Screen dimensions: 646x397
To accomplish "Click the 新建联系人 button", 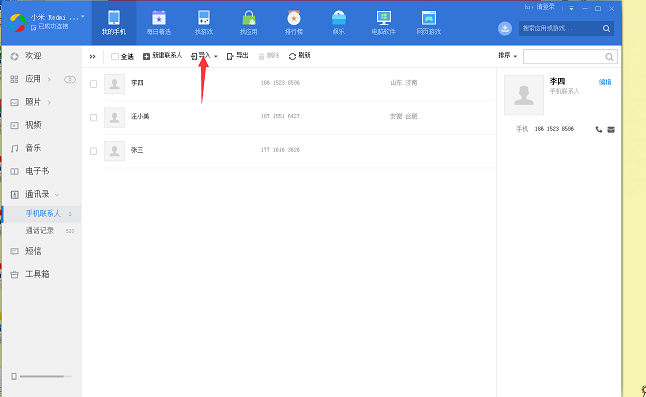I will click(x=163, y=56).
